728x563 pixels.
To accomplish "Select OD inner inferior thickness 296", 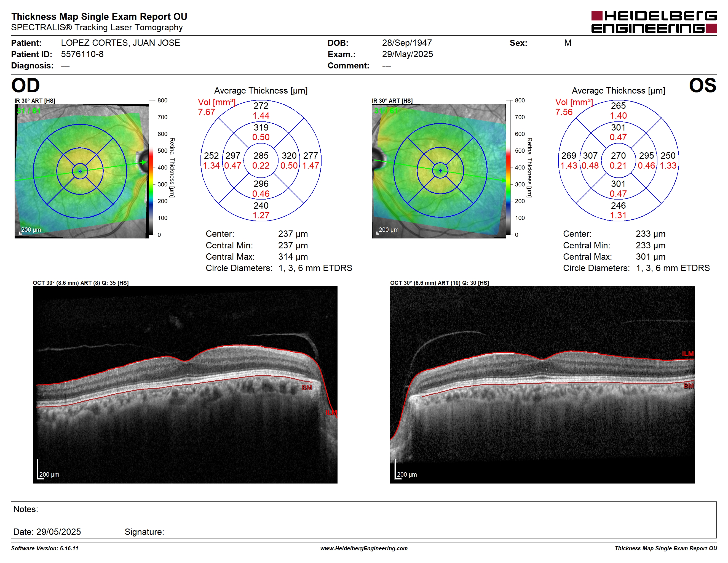I will point(261,184).
